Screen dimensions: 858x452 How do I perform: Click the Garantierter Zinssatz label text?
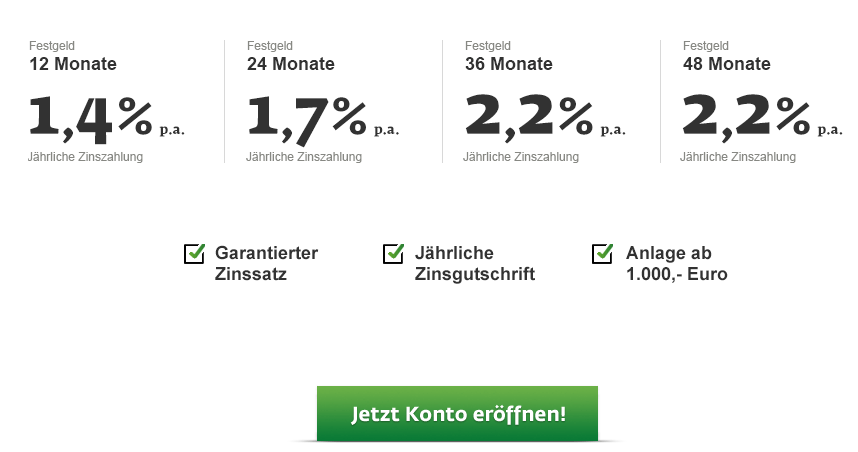[x=266, y=263]
